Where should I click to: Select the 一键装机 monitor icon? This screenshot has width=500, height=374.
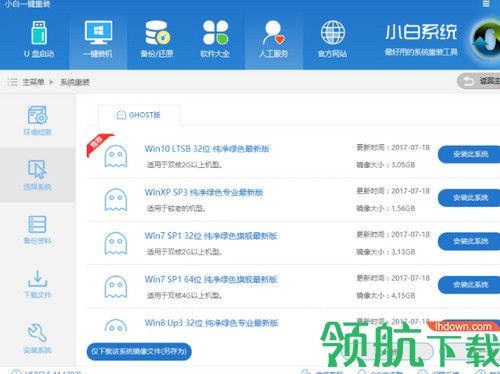pos(98,33)
